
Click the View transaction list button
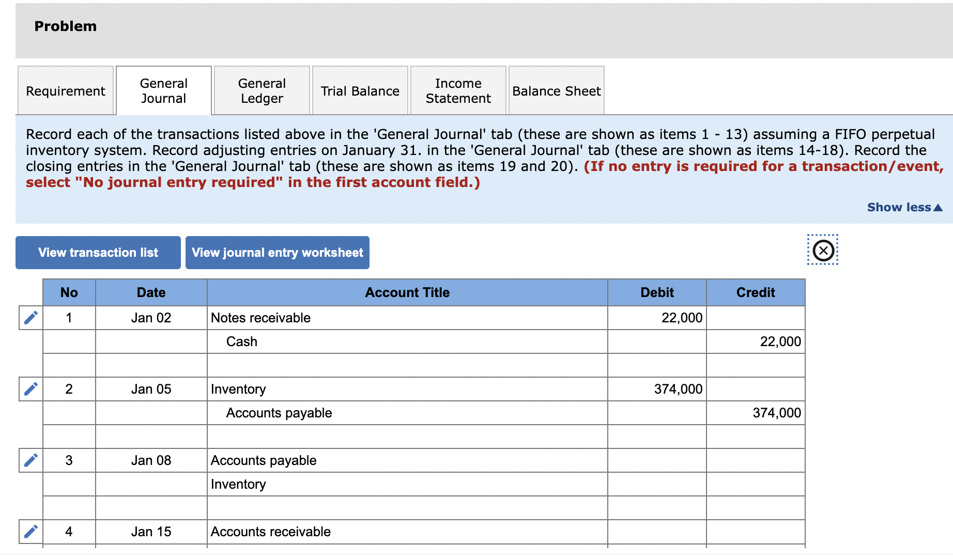pos(98,252)
